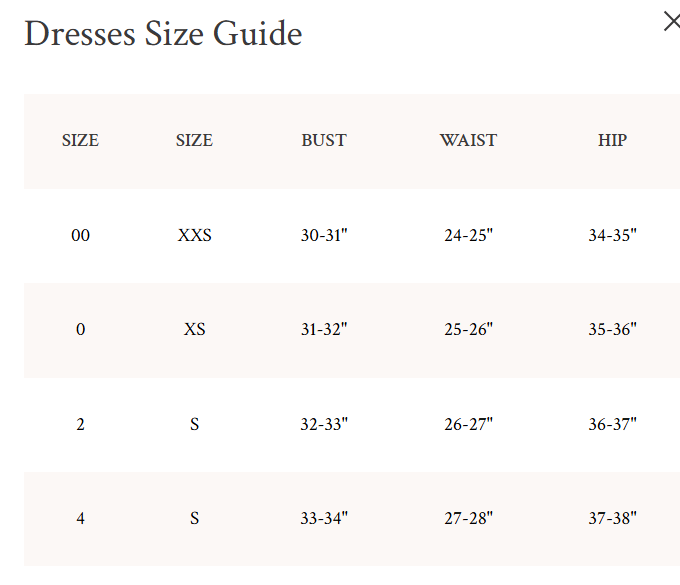Select the waist value 24-25"
Viewport: 680px width, 585px height.
[468, 236]
